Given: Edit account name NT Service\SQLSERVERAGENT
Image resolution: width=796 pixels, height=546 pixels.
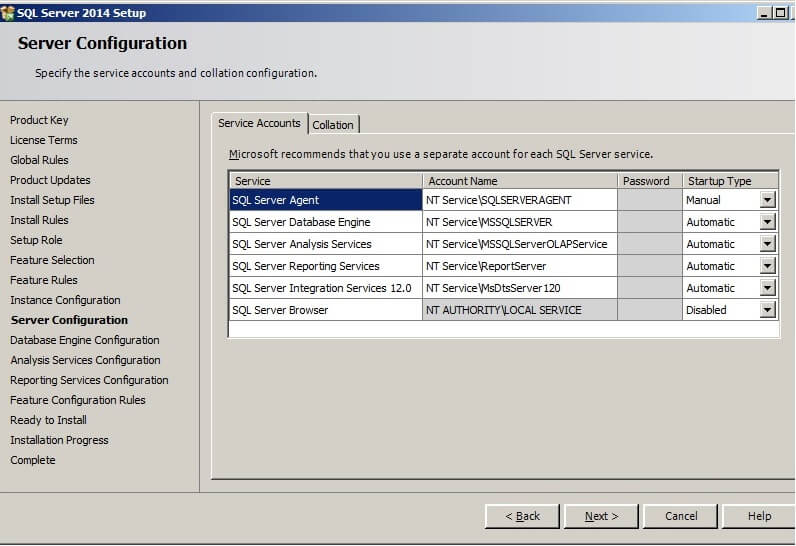Looking at the screenshot, I should [519, 200].
